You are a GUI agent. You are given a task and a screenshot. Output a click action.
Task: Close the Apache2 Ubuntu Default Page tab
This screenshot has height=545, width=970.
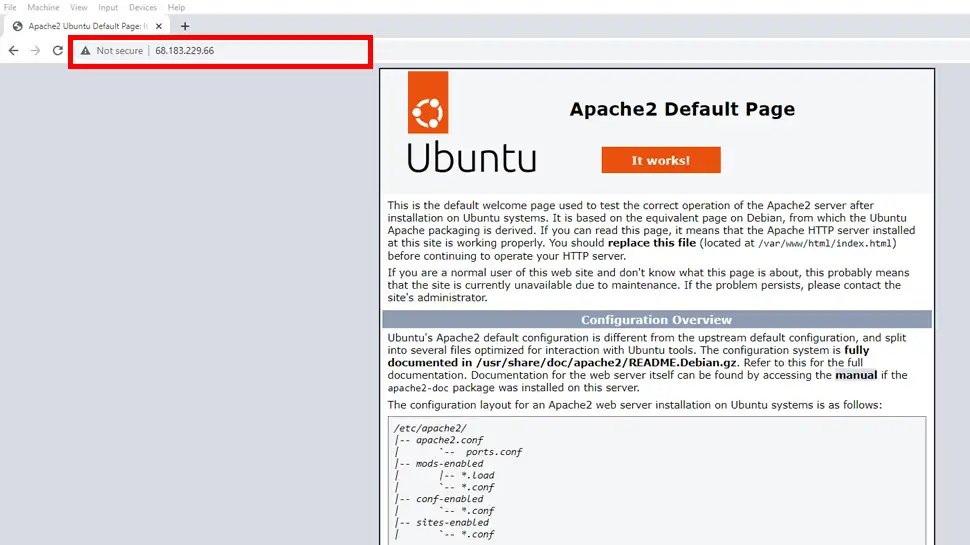click(159, 26)
